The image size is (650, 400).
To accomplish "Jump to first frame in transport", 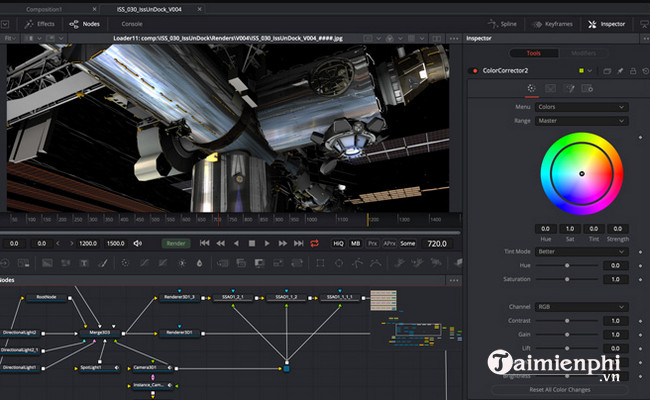I will [204, 243].
